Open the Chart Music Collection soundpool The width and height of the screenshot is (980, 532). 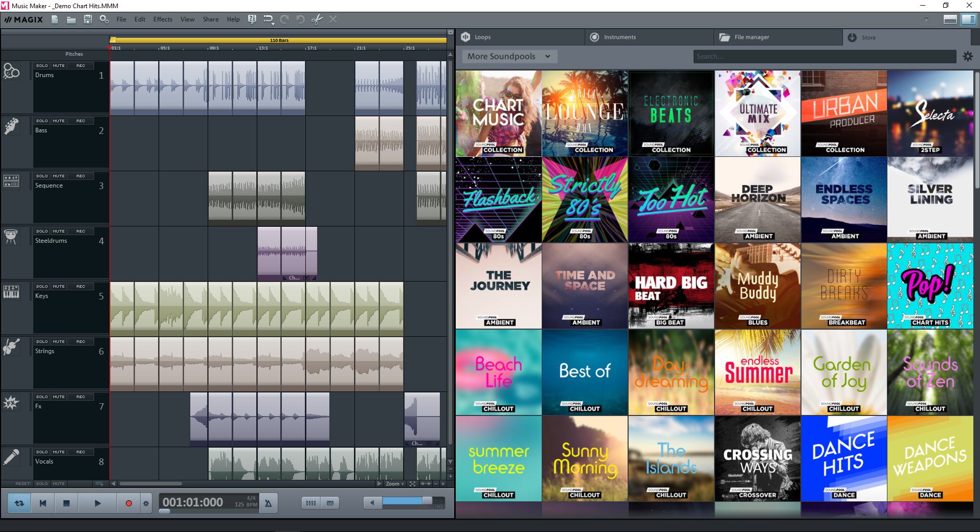(x=499, y=113)
